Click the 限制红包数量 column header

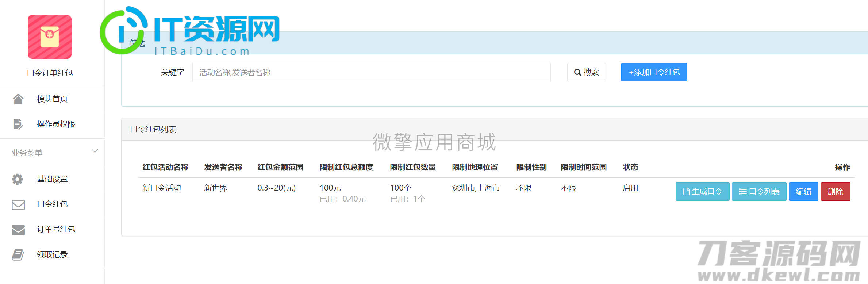[x=413, y=167]
